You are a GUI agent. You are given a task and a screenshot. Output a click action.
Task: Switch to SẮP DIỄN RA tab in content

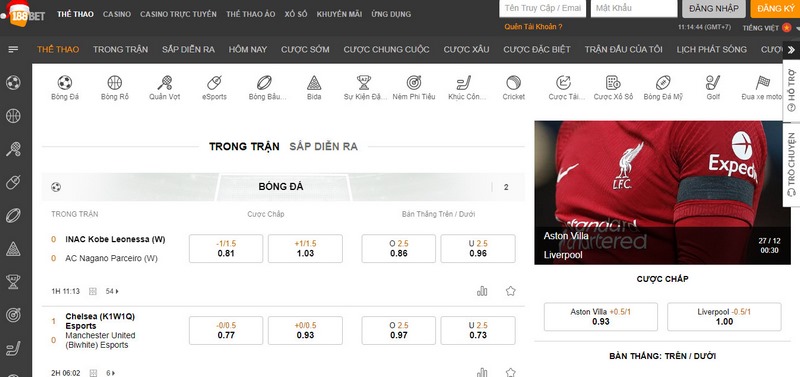(x=323, y=147)
